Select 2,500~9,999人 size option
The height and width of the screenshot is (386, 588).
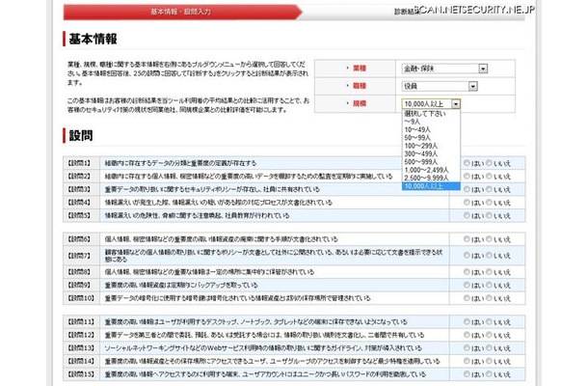(431, 178)
